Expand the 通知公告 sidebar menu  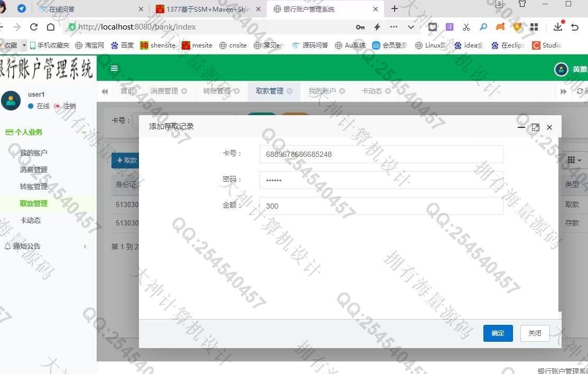pos(45,247)
